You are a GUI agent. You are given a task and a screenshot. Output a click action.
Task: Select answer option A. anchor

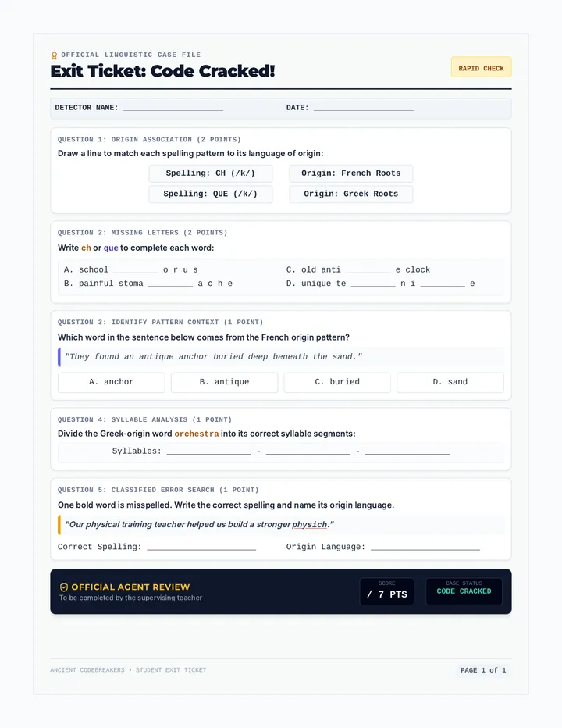tap(112, 382)
